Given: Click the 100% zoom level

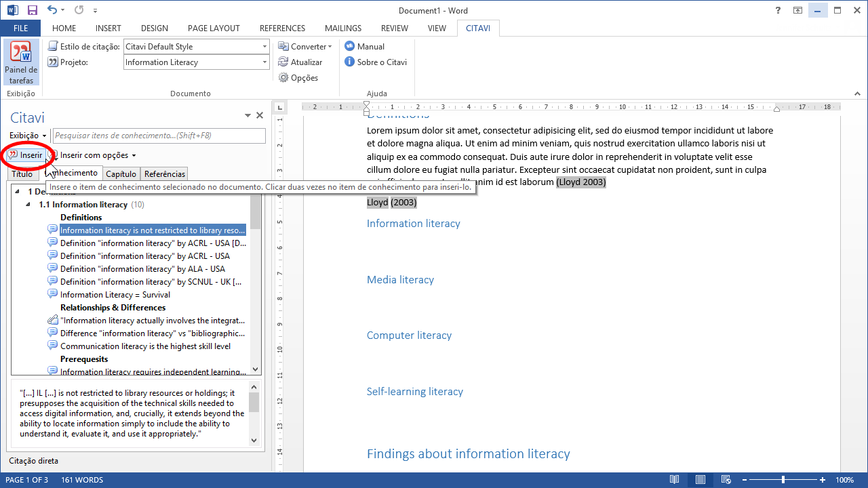Looking at the screenshot, I should pyautogui.click(x=845, y=480).
